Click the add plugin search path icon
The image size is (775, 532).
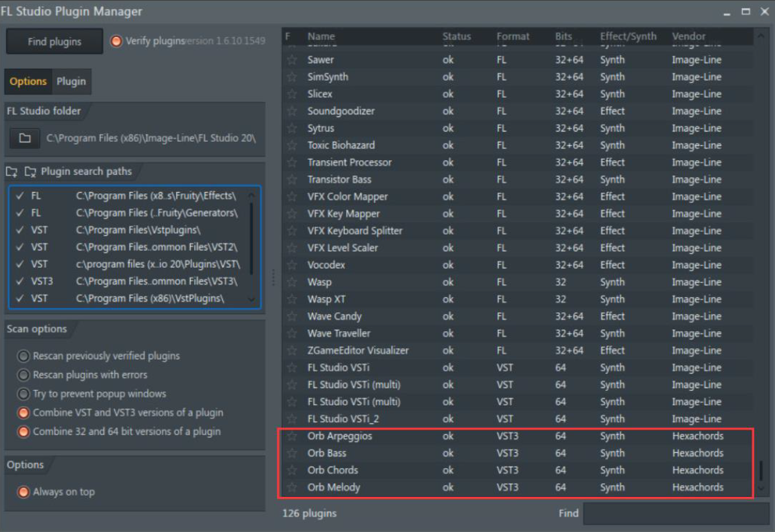pyautogui.click(x=12, y=171)
